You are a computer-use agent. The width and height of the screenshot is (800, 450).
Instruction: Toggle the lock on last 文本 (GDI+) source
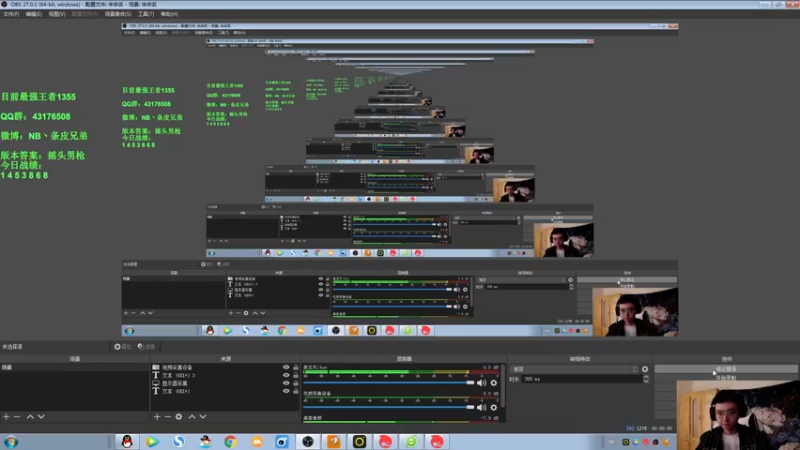tap(295, 391)
